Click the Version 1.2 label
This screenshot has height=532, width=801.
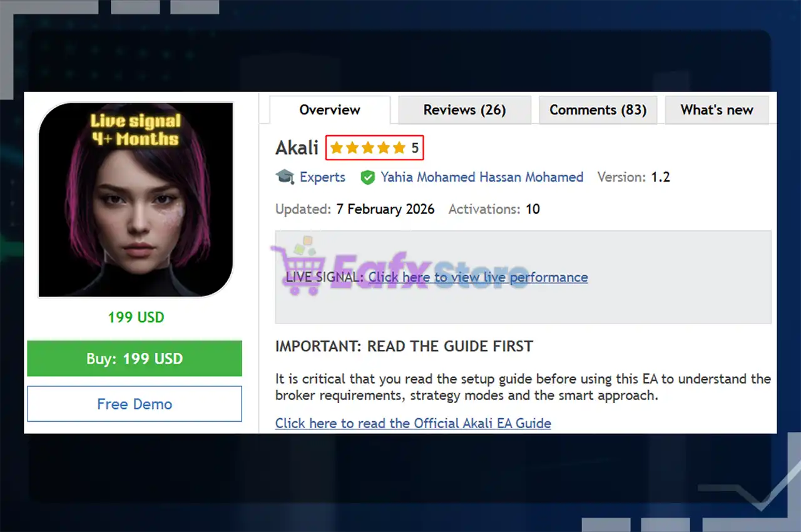coord(633,177)
